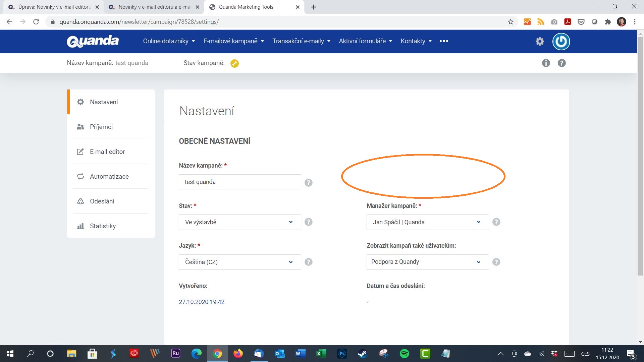Expand the Manažer kampaně dropdown

[478, 222]
